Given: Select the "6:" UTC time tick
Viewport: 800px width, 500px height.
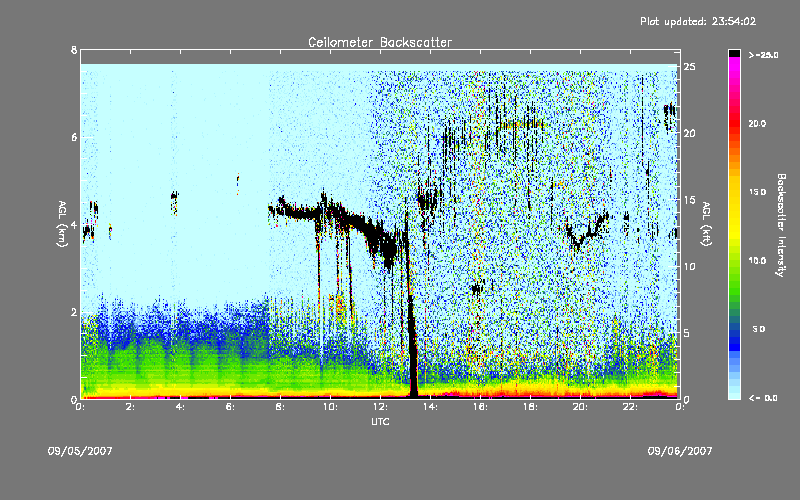Looking at the screenshot, I should click(x=230, y=407).
